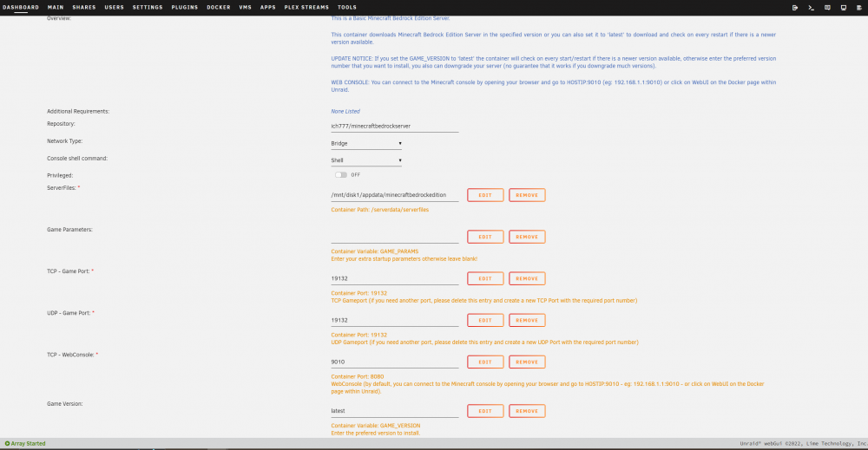Click the TCP - Game Port input field
Viewport: 868px width, 450px height.
coord(395,278)
